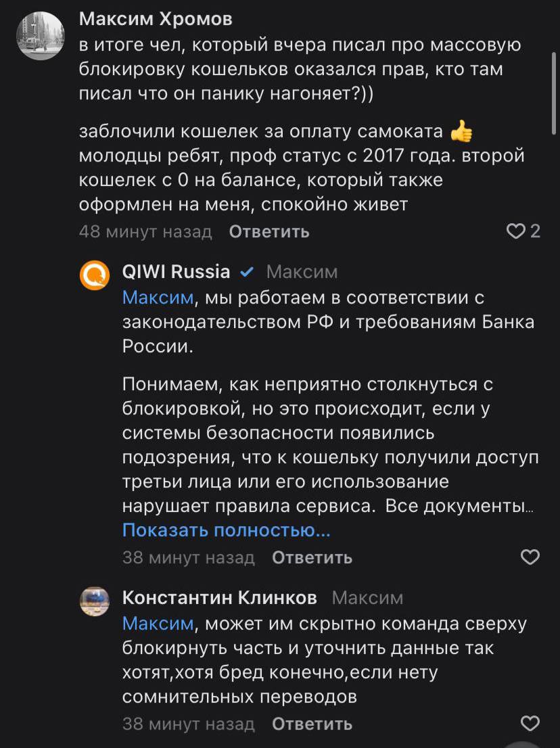The width and height of the screenshot is (560, 748).
Task: Click Ответить under the QIWI Russia reply
Action: (312, 558)
